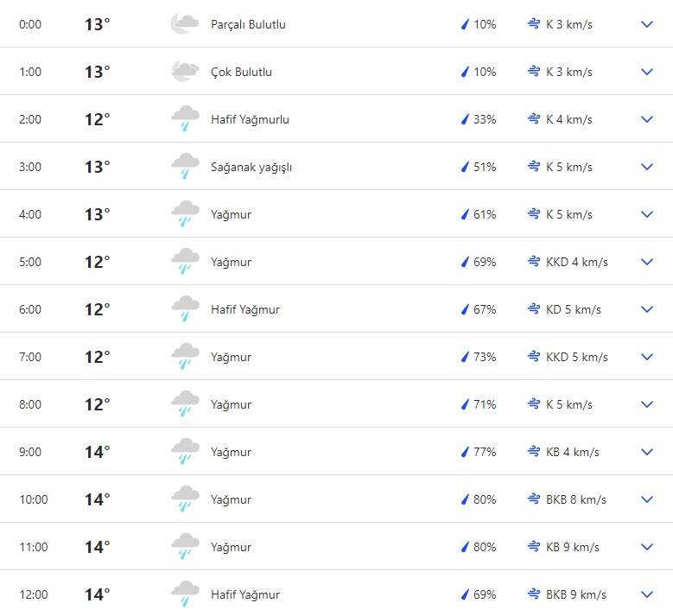Click the partly cloudy icon at 0:00
Viewport: 673px width, 616px height.
[185, 24]
